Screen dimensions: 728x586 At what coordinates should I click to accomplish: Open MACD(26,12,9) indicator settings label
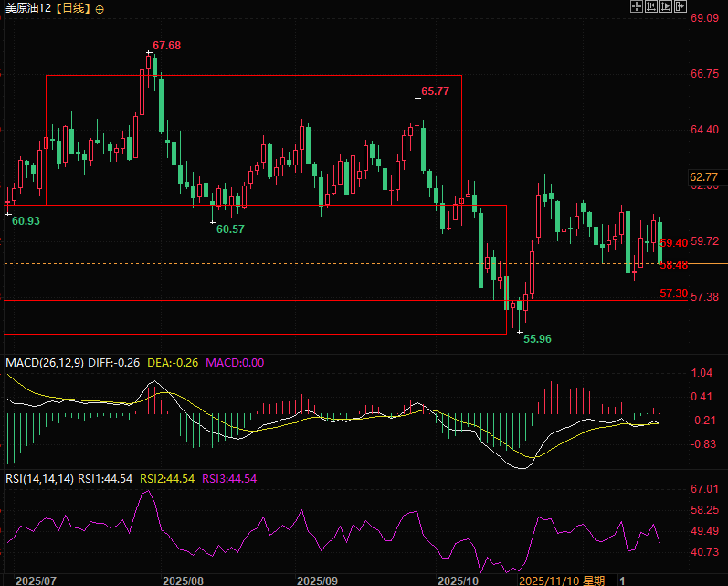45,363
